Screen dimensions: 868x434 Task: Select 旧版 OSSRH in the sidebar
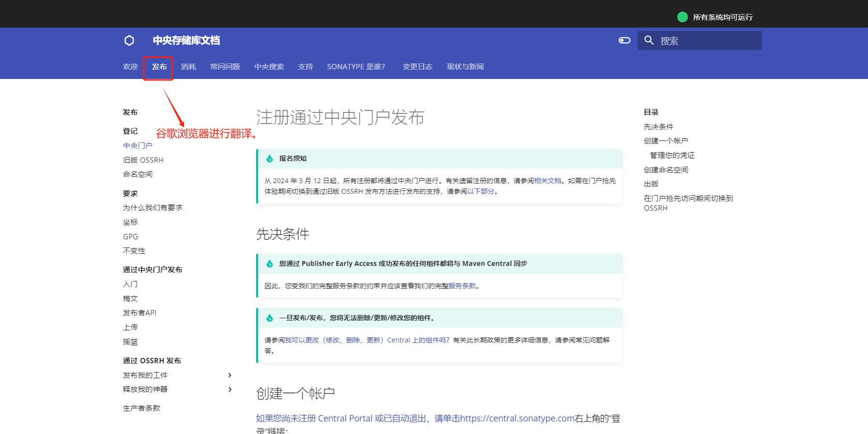pyautogui.click(x=143, y=160)
